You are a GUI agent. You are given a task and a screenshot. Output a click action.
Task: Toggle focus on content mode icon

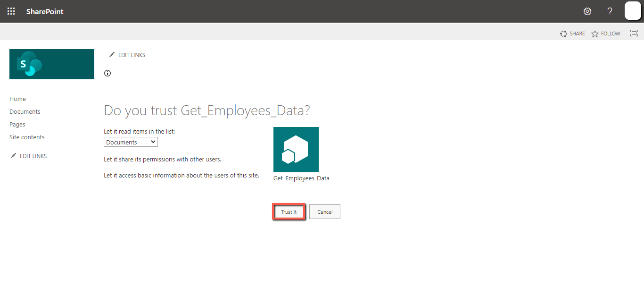click(x=634, y=33)
